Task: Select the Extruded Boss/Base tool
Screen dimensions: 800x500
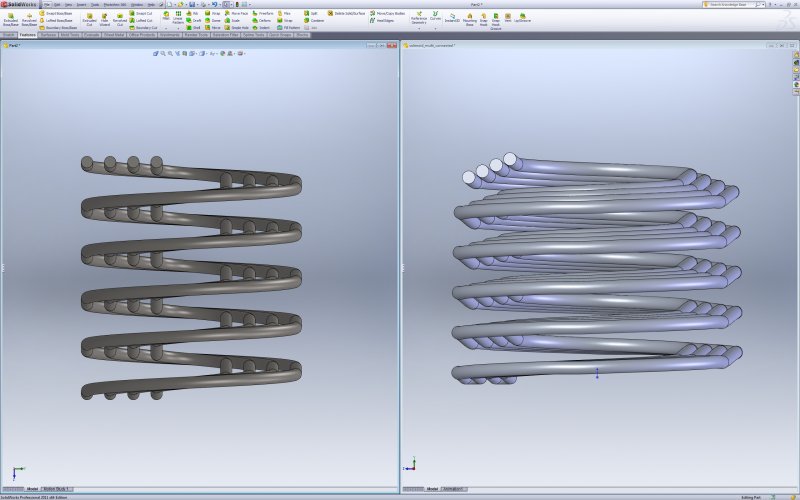Action: pos(11,20)
